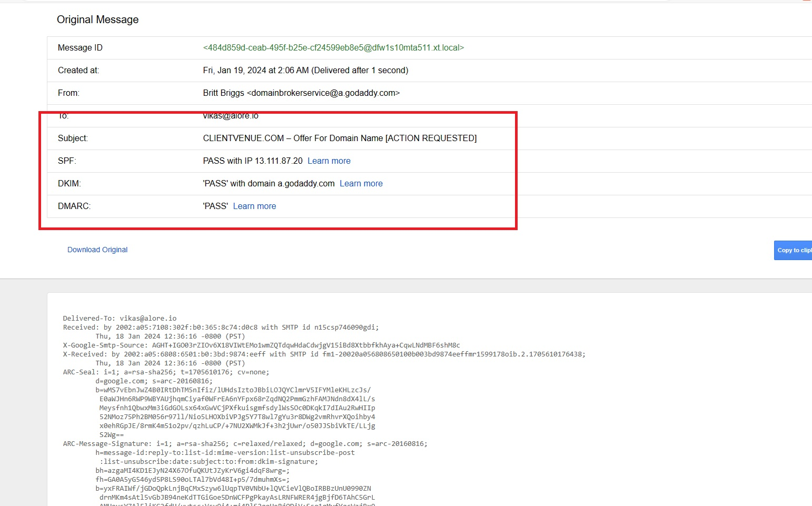The height and width of the screenshot is (506, 812).
Task: Click the ARC-Message-Signature header line
Action: pyautogui.click(x=245, y=443)
